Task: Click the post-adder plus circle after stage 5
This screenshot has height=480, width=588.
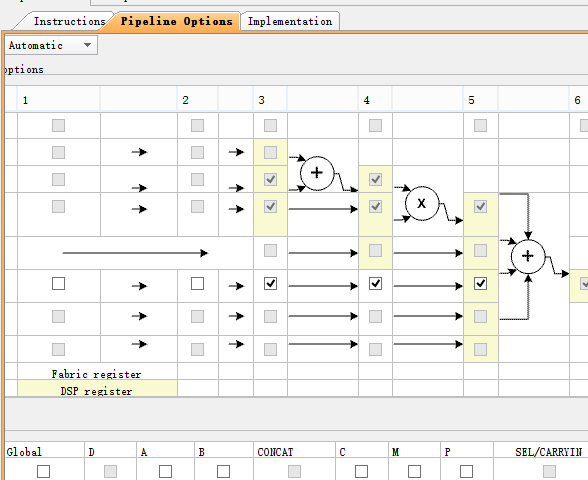Action: click(x=528, y=256)
